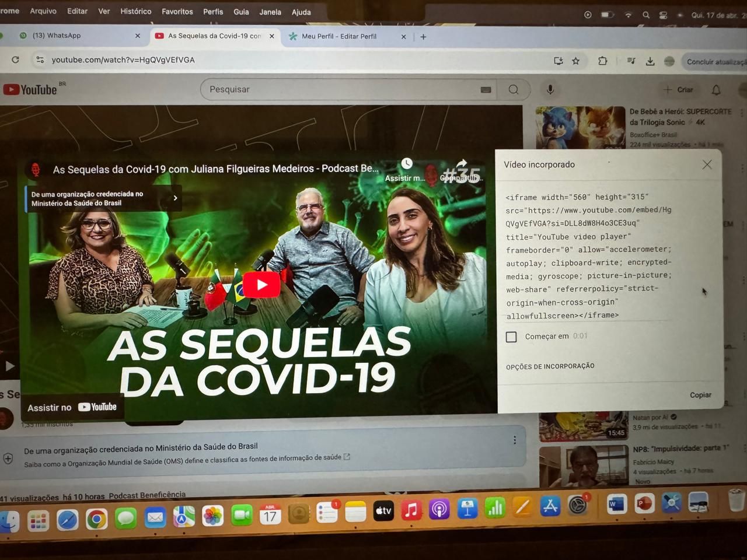Open the App Store in the Dock
This screenshot has height=560, width=747.
tap(550, 506)
